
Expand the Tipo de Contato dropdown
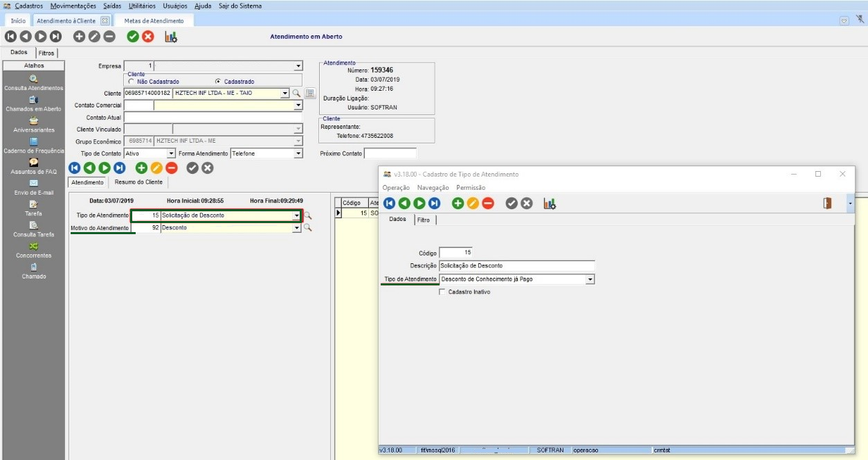[171, 154]
